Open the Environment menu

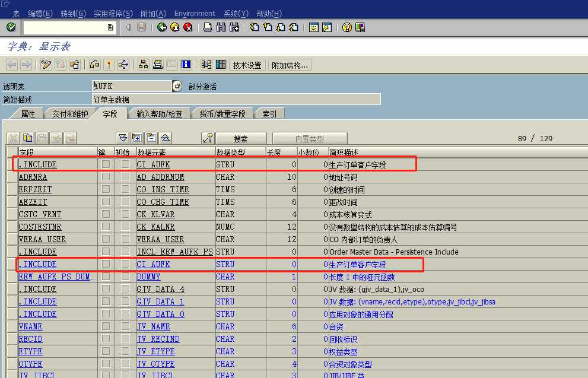pyautogui.click(x=195, y=14)
